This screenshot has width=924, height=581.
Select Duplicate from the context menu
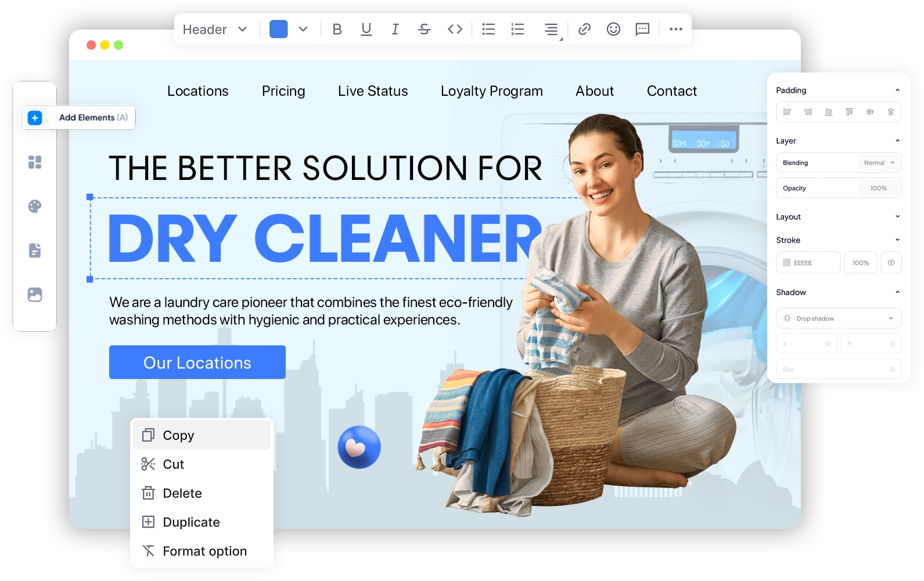[x=191, y=522]
